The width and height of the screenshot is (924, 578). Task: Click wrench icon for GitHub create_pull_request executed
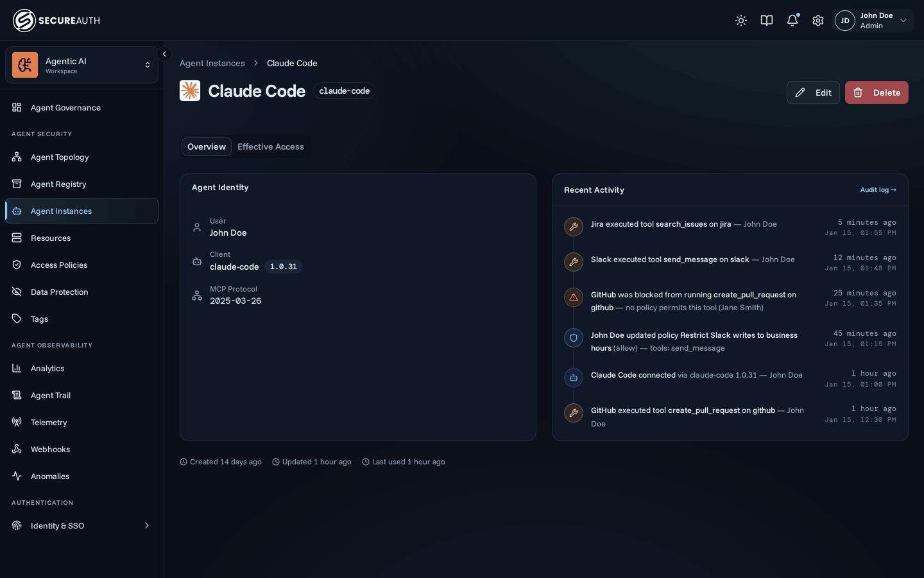[x=574, y=413]
